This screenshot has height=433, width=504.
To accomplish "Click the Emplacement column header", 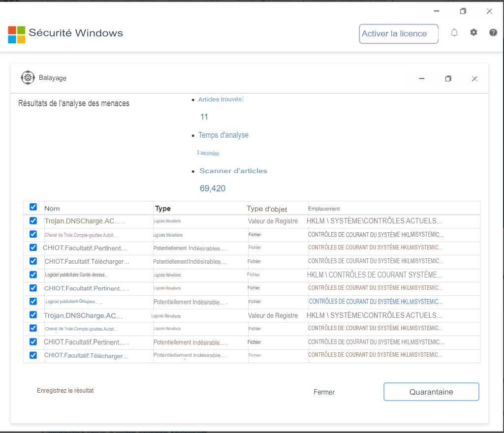I will tap(324, 209).
